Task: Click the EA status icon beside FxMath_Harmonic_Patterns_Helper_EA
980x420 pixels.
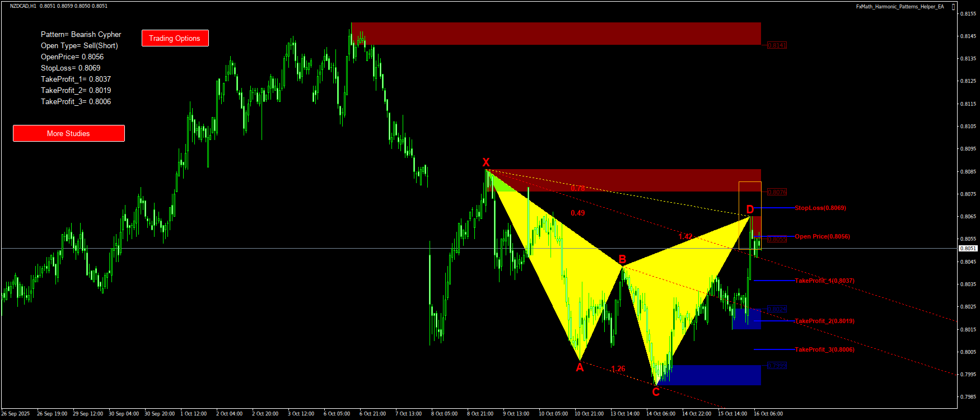Action: [954, 7]
